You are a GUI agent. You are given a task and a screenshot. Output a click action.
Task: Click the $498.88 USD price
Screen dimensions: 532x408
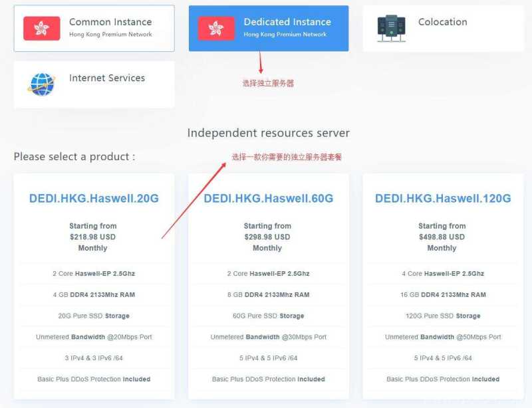pos(442,237)
